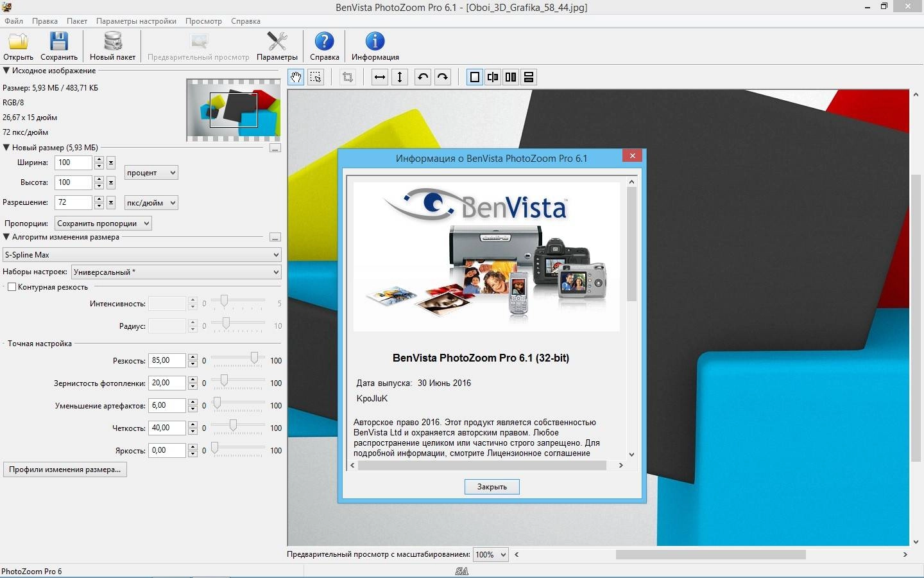Select the hand pan tool
This screenshot has width=924, height=578.
click(296, 77)
